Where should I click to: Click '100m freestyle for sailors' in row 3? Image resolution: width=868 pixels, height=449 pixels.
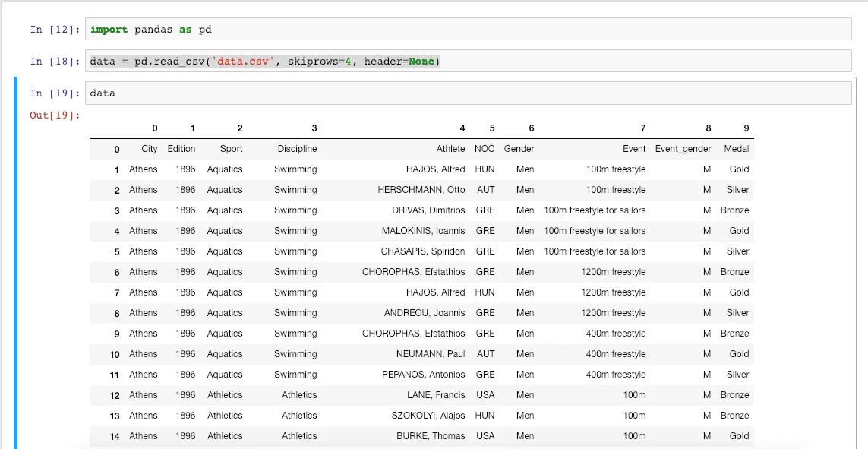[595, 210]
